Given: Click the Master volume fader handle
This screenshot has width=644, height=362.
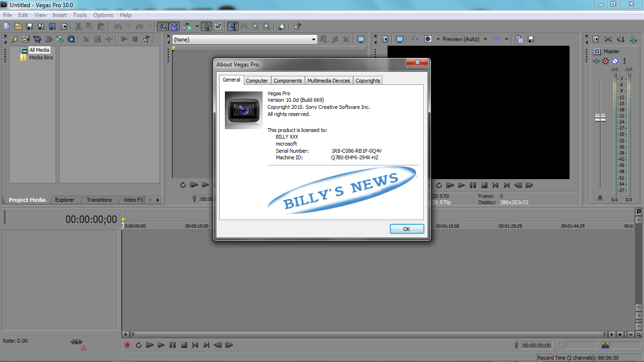Looking at the screenshot, I should [600, 117].
